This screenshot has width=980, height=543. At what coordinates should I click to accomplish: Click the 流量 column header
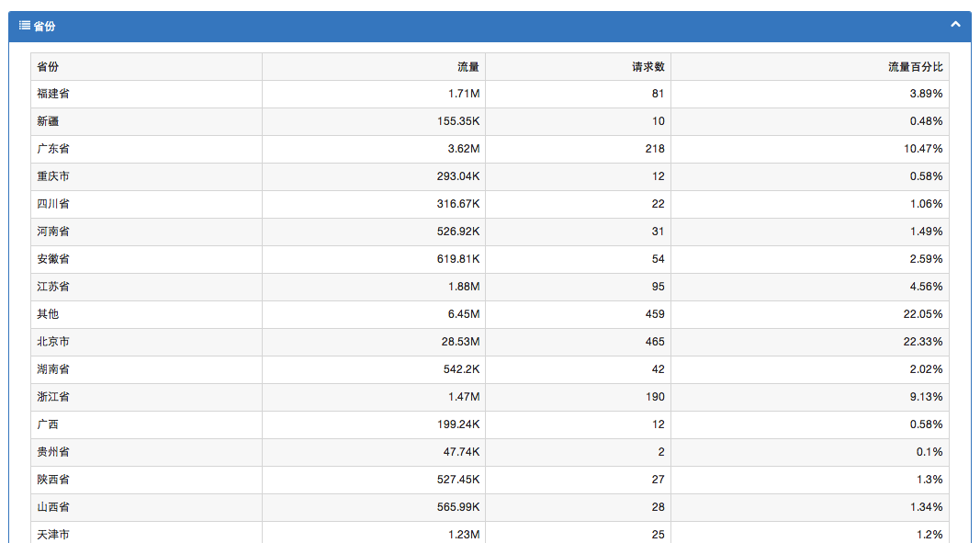468,67
